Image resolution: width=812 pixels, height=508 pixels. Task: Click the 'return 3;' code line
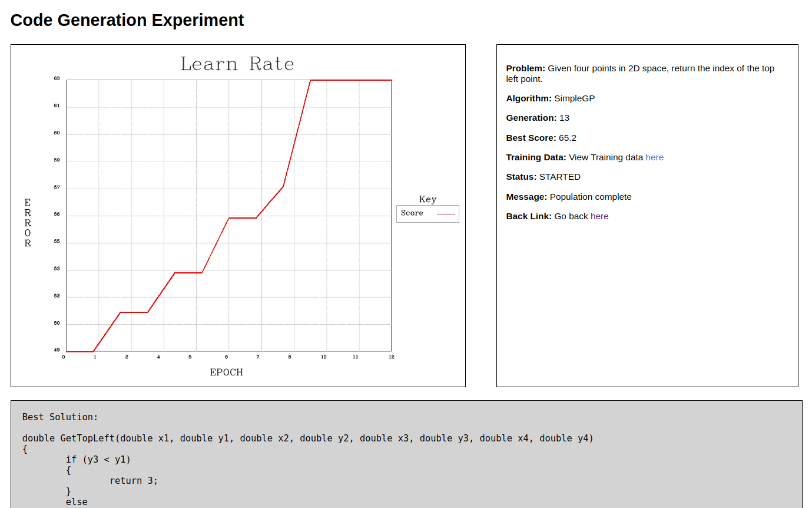tap(134, 481)
